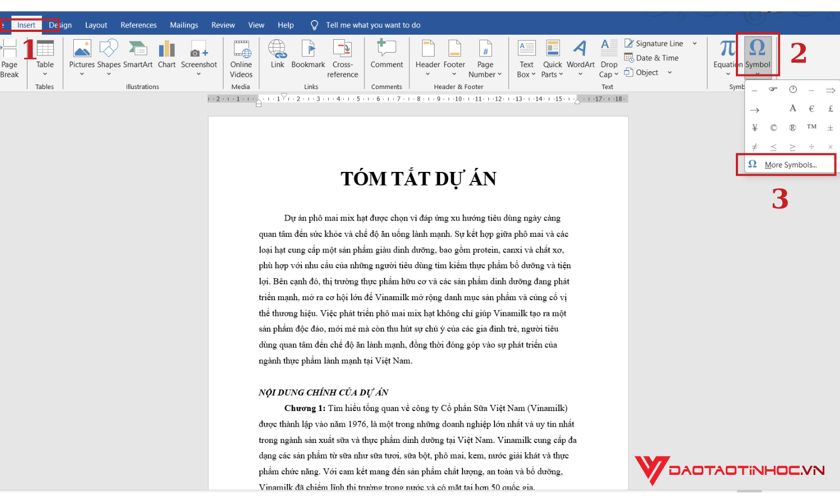Image resolution: width=840 pixels, height=504 pixels.
Task: Insert the plus-minus symbol
Action: pos(830,128)
